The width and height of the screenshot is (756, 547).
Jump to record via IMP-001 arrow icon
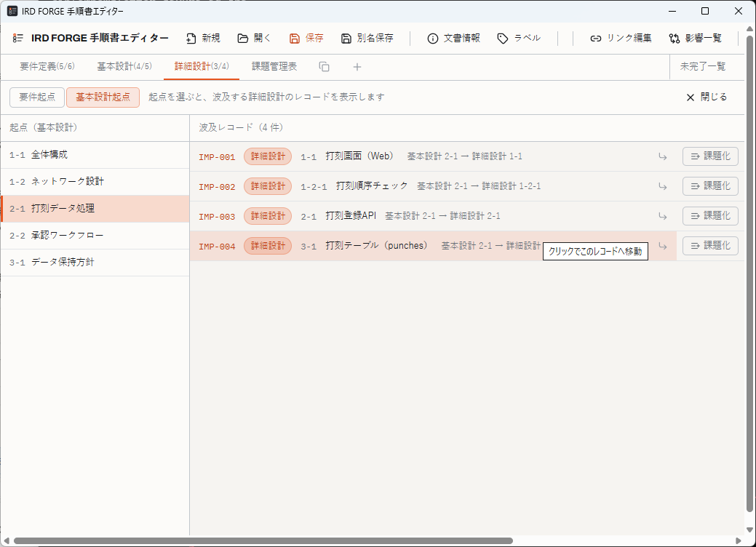(663, 156)
